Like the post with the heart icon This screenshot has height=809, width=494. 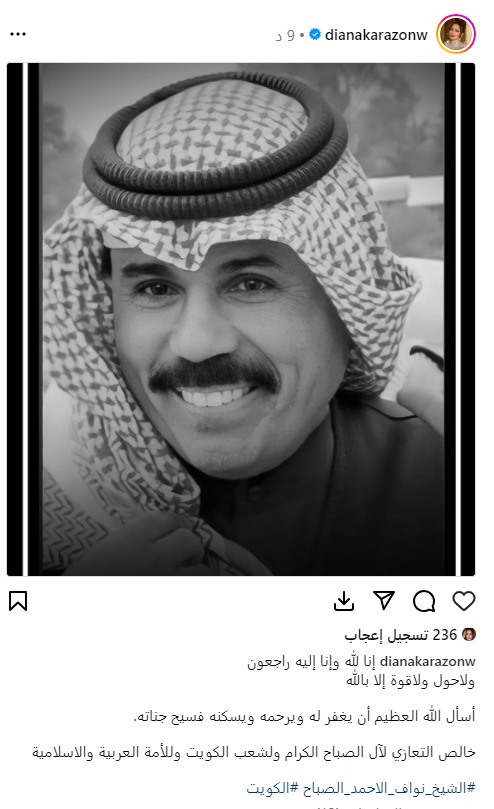point(464,601)
